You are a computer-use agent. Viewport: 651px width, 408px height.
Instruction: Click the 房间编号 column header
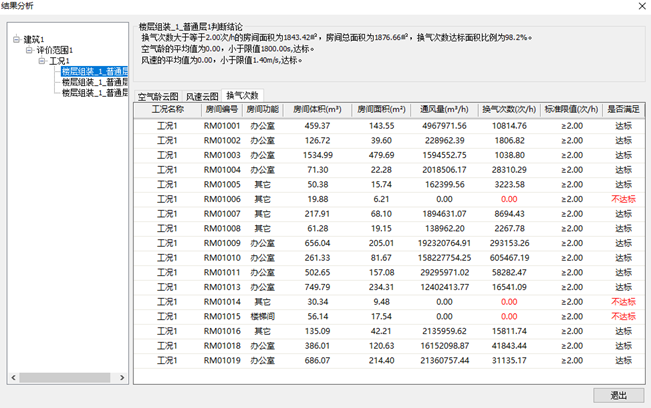tap(221, 110)
